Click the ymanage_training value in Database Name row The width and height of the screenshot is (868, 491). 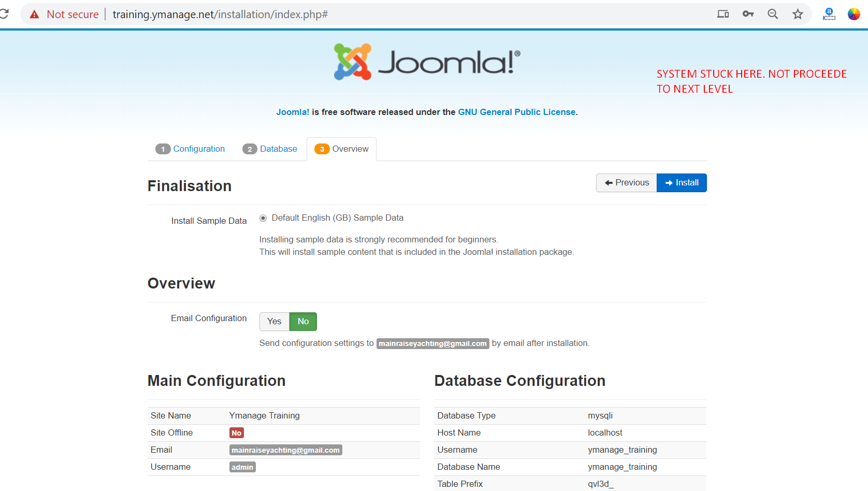(623, 467)
